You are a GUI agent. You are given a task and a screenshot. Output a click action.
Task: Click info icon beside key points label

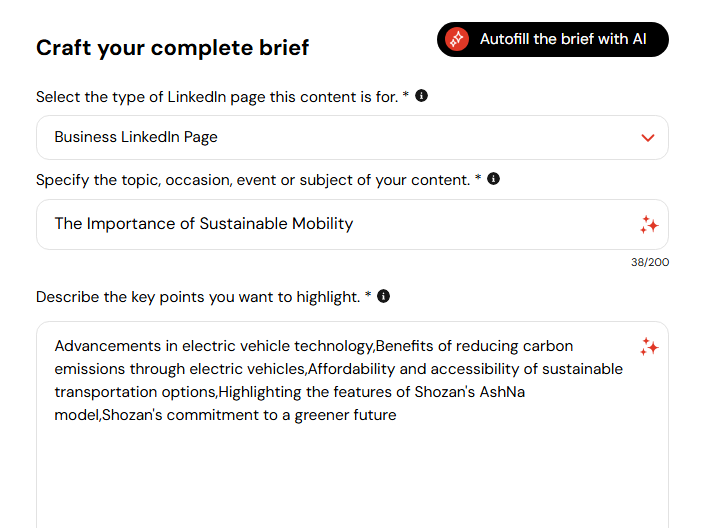pos(384,296)
